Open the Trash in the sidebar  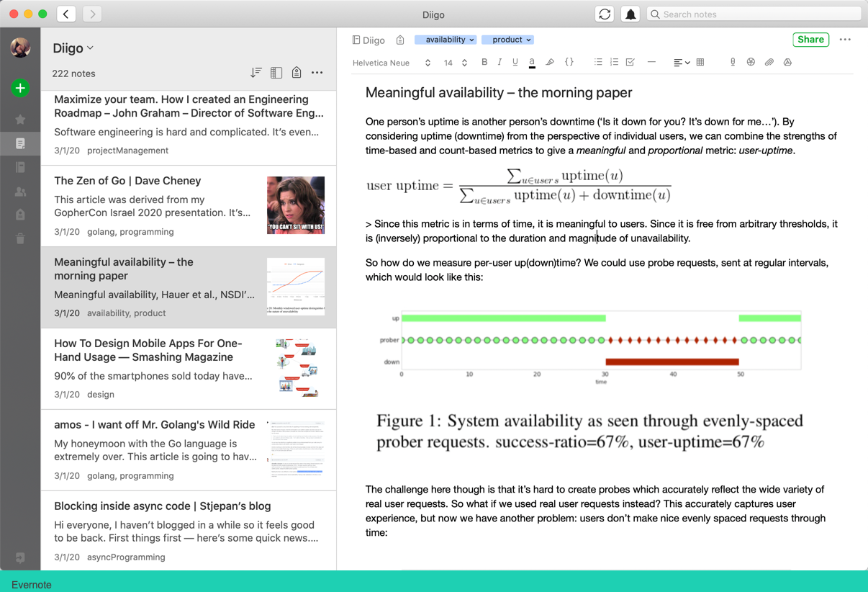click(x=20, y=238)
